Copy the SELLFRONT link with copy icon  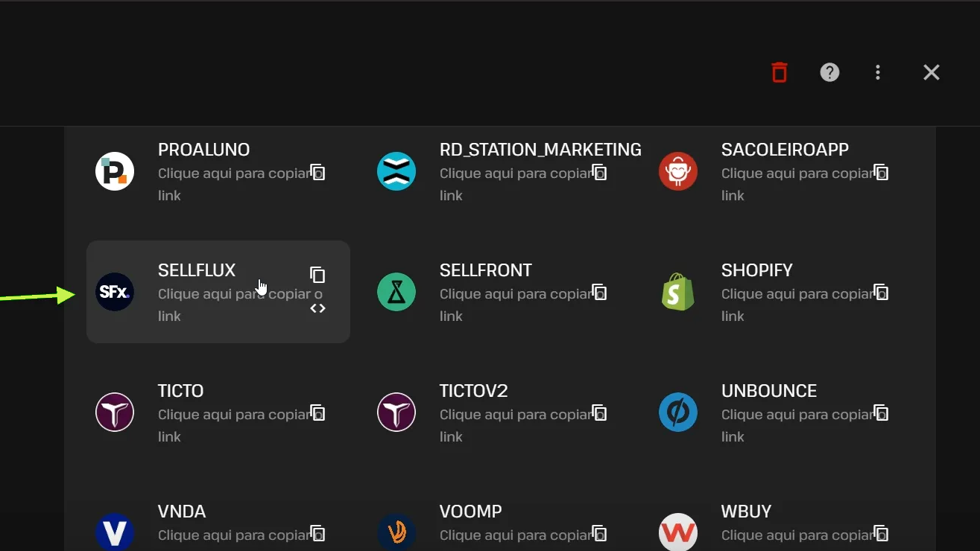click(x=599, y=293)
